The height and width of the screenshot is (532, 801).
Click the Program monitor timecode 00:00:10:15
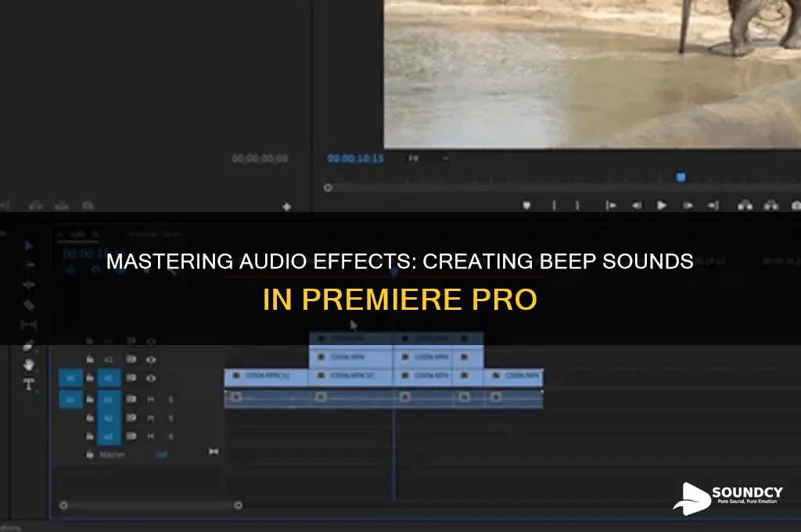point(356,158)
